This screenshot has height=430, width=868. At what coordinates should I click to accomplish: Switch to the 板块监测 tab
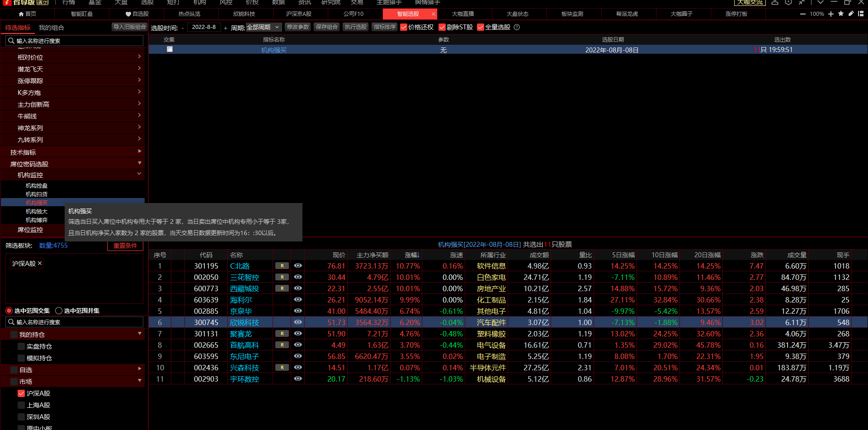coord(572,14)
